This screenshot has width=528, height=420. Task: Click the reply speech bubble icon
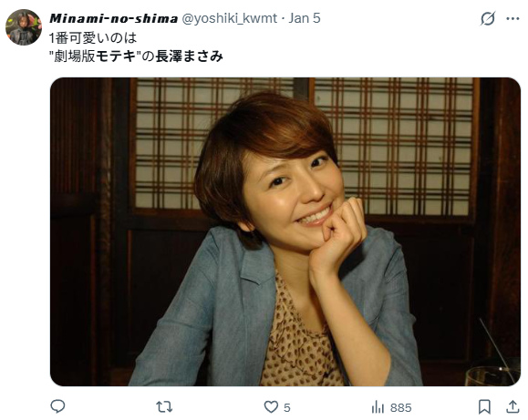[57, 406]
